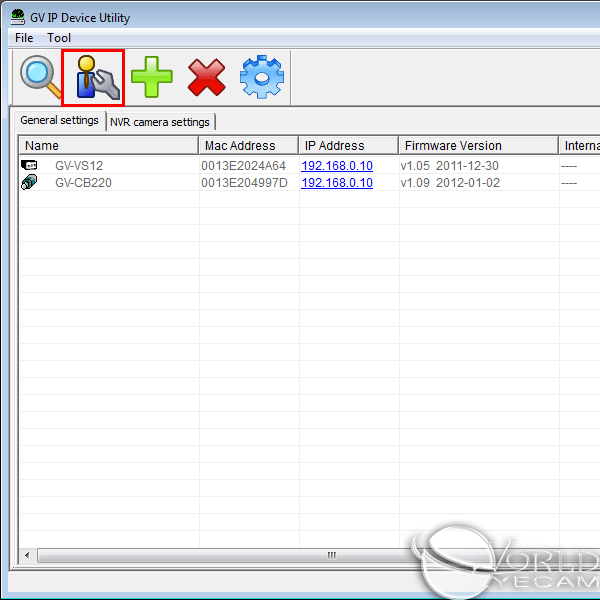Click the GV-VS12 video server icon
This screenshot has height=600, width=600.
pos(29,165)
